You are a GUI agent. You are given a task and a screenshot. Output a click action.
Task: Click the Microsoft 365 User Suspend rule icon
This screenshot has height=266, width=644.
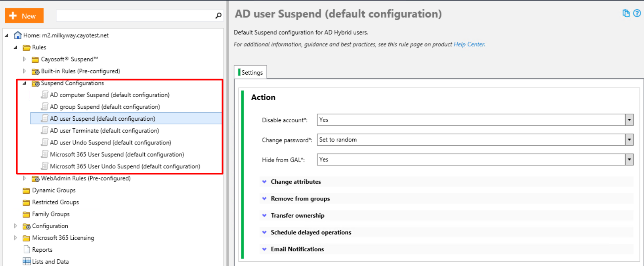[x=45, y=154]
